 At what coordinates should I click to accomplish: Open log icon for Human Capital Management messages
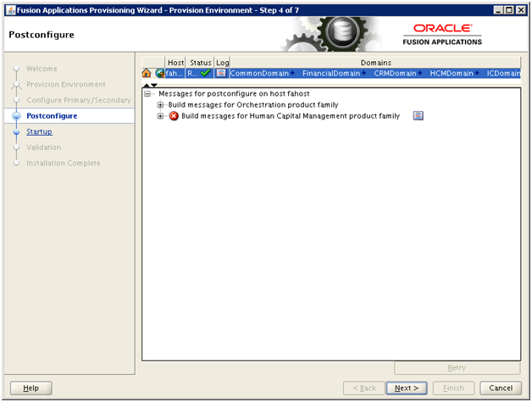click(418, 116)
